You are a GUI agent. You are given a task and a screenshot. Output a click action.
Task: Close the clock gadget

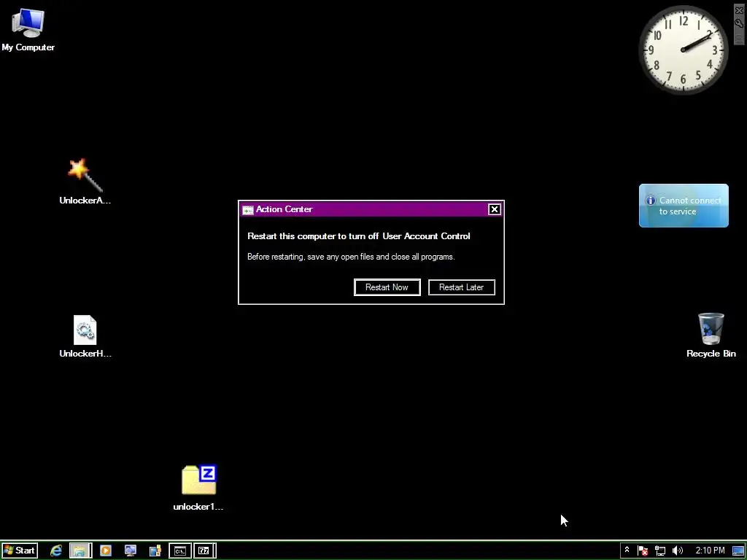(739, 10)
